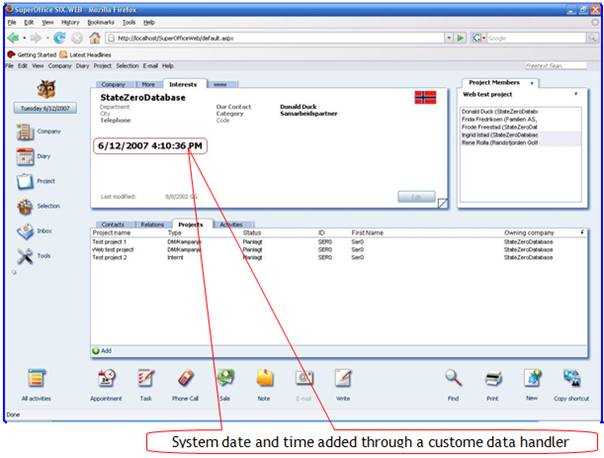Screen dimensions: 604x458
Task: Create a new Note
Action: (x=264, y=378)
